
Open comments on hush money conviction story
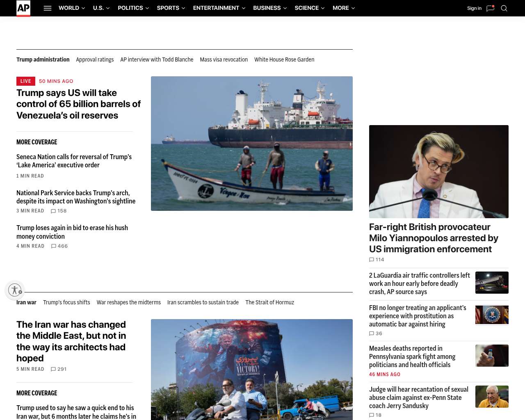(59, 246)
